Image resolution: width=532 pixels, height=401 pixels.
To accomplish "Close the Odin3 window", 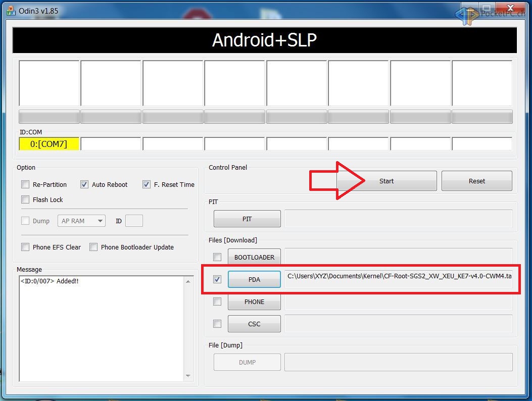I will click(510, 8).
